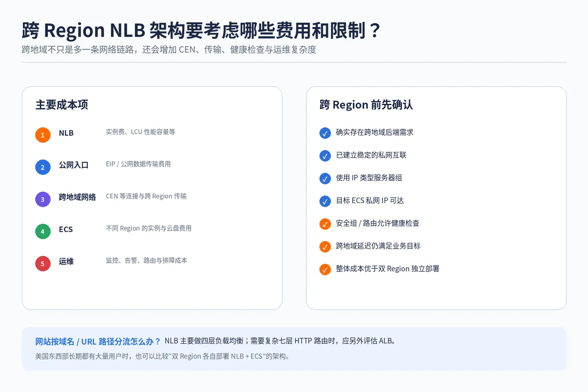This screenshot has height=392, width=588.
Task: Click the green number 4 badge beside ECS
Action: 42,232
